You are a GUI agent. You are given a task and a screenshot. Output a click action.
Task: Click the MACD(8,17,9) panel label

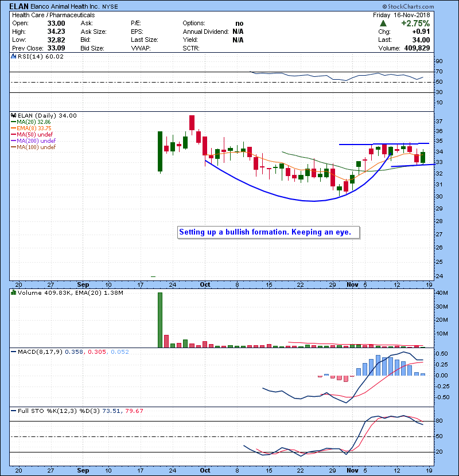(40, 352)
